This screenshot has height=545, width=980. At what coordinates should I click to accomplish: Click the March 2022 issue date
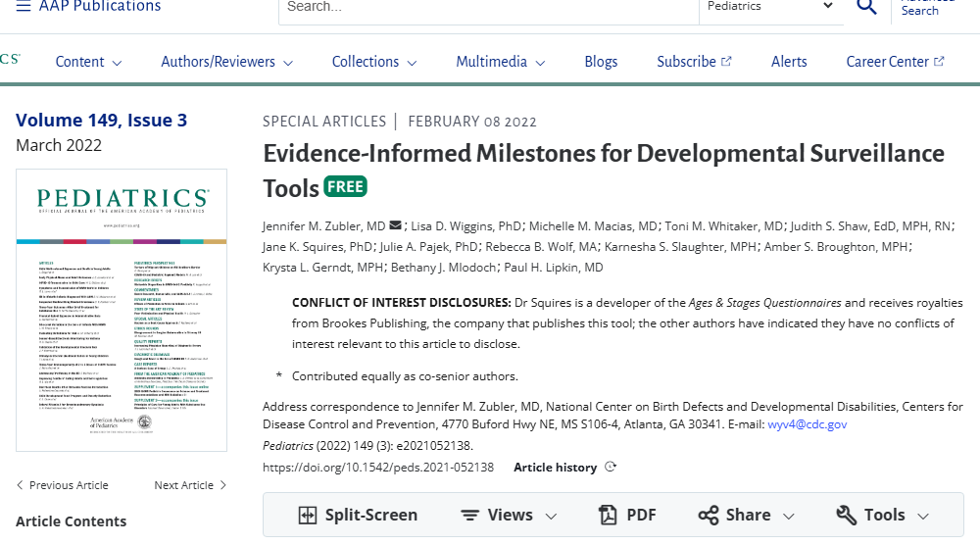coord(59,145)
